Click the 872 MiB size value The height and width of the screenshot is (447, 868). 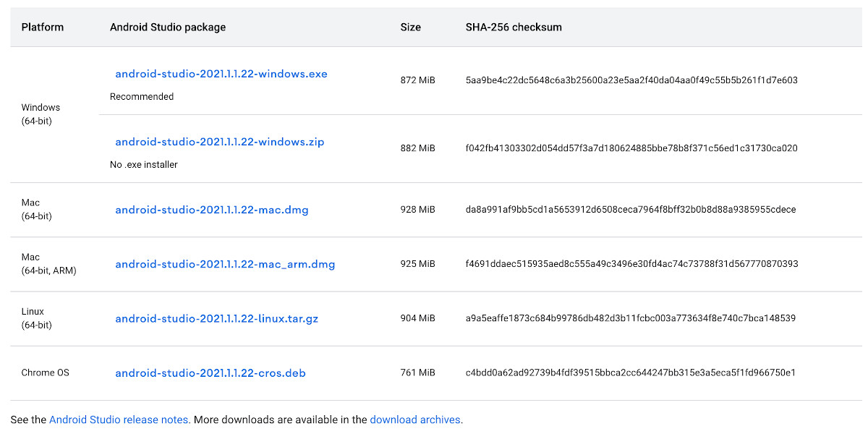[x=418, y=80]
